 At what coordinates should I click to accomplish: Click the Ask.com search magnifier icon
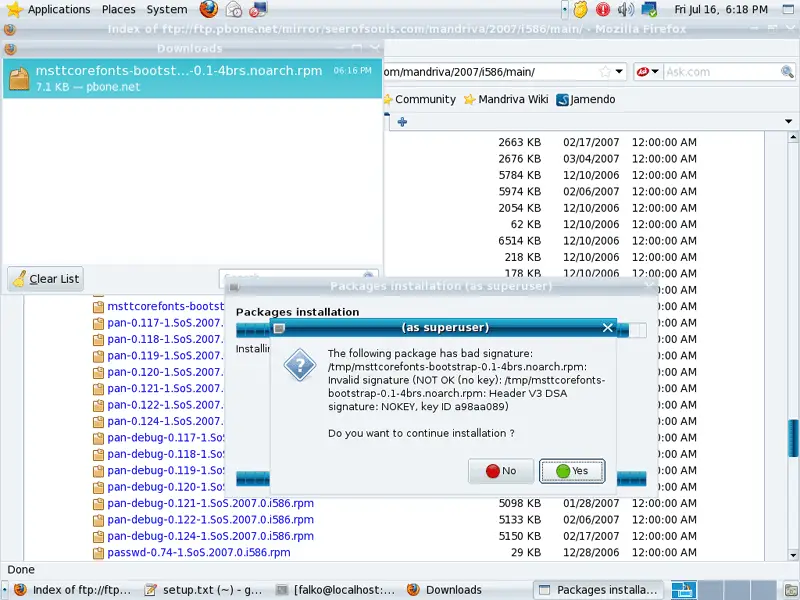pyautogui.click(x=787, y=72)
